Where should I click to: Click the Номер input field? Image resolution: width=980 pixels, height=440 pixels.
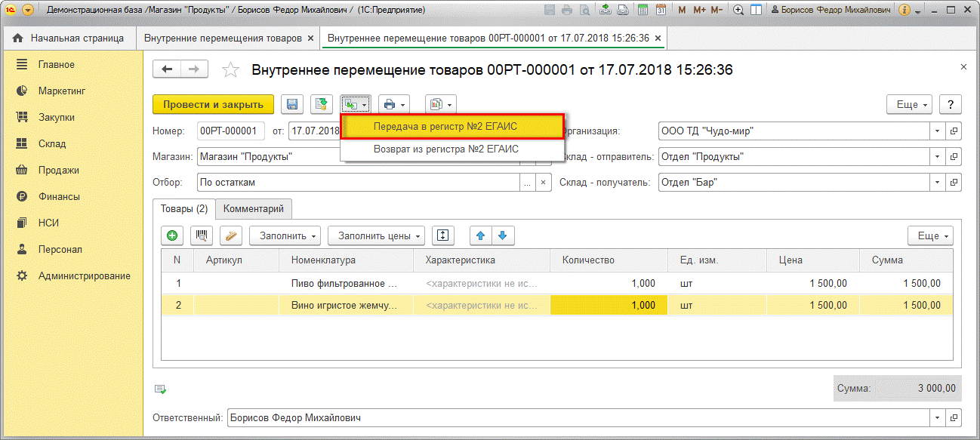pyautogui.click(x=230, y=131)
